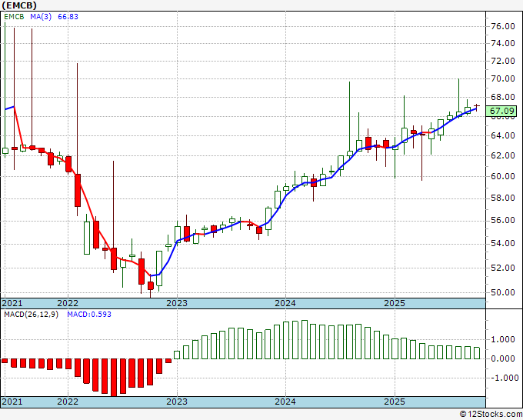Click 2022 on the price chart timeline
The height and width of the screenshot is (420, 523).
click(x=68, y=303)
